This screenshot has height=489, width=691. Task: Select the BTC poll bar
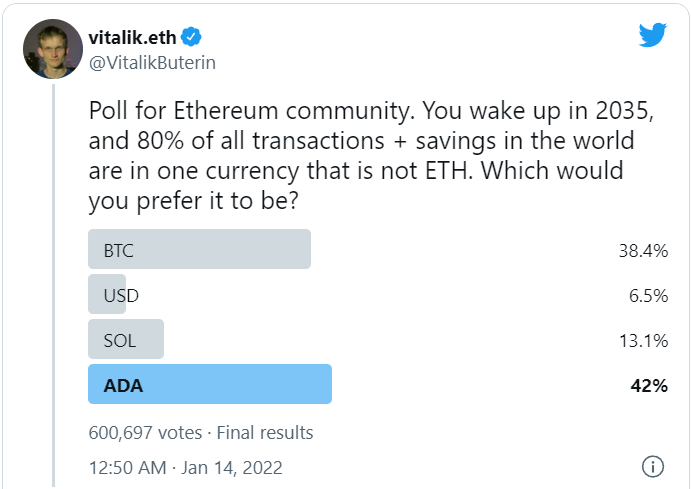point(200,249)
